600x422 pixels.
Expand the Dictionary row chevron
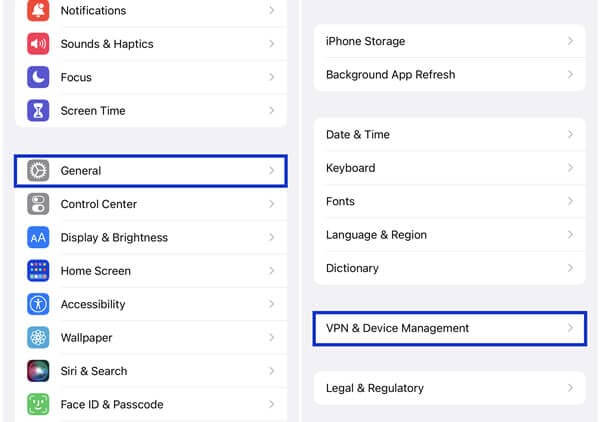point(570,268)
